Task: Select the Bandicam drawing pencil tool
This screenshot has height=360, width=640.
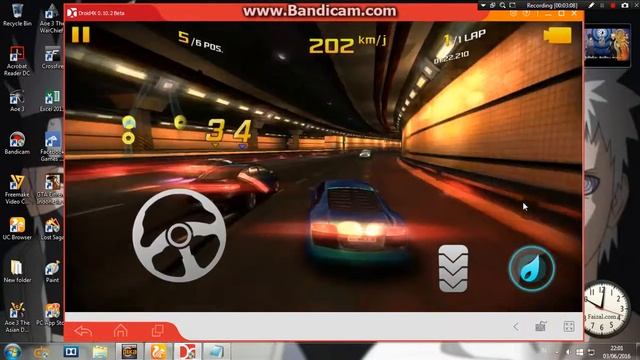Action: click(x=591, y=5)
